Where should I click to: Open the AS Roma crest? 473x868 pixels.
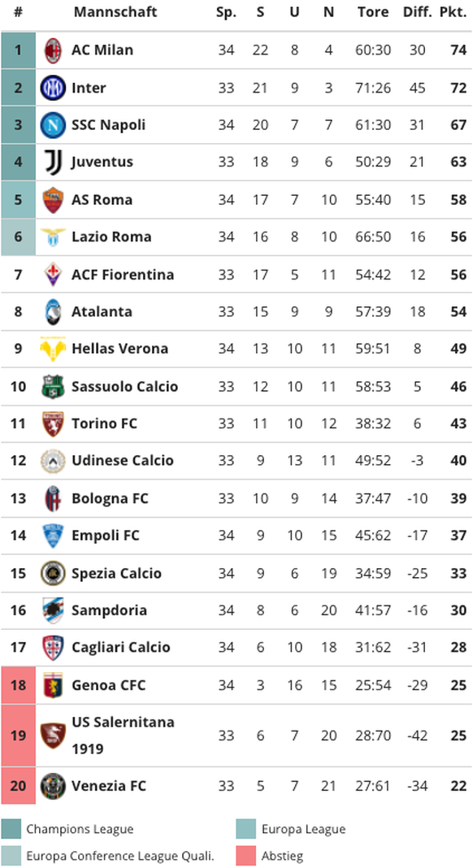coord(53,199)
